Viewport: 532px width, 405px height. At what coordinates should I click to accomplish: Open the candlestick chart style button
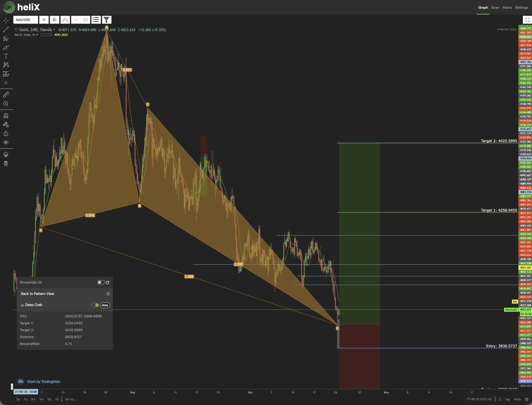[x=55, y=20]
